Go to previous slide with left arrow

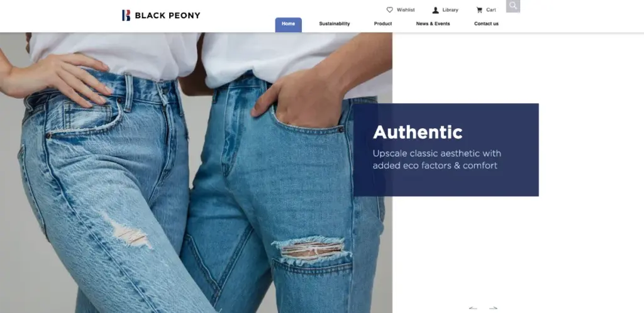473,308
